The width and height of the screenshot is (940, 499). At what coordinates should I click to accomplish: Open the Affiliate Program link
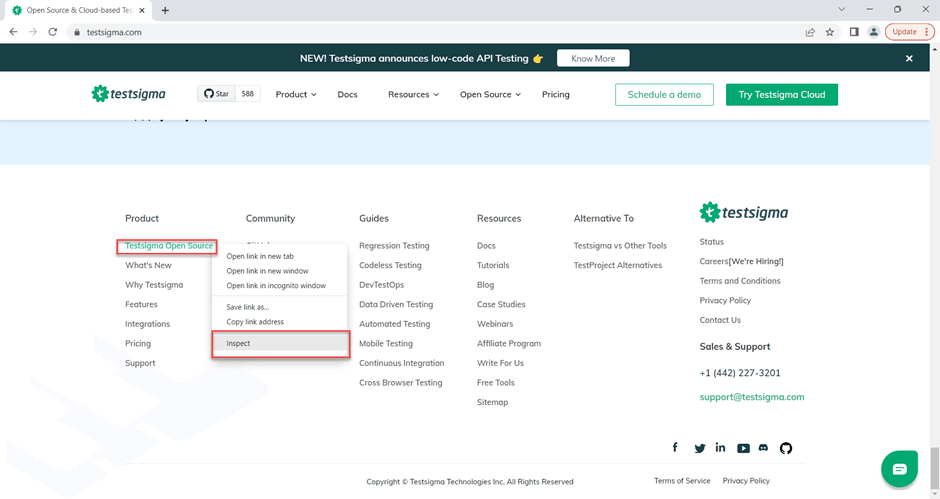click(508, 344)
